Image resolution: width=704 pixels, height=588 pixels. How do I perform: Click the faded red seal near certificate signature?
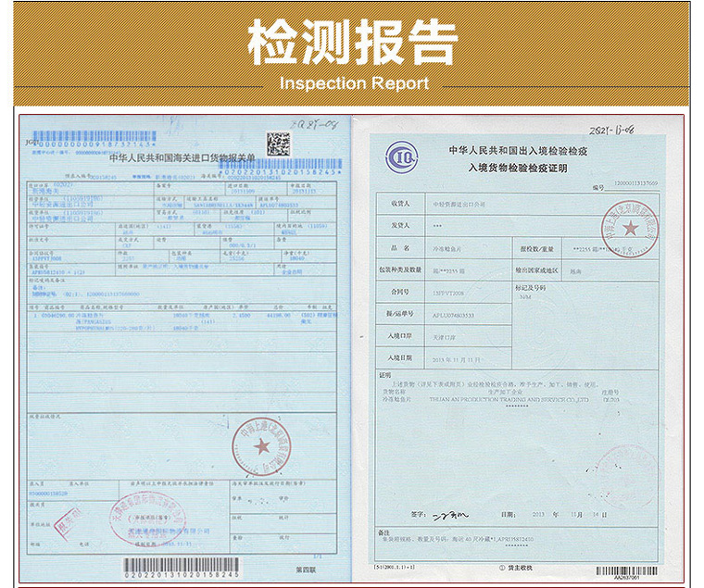[x=630, y=474]
